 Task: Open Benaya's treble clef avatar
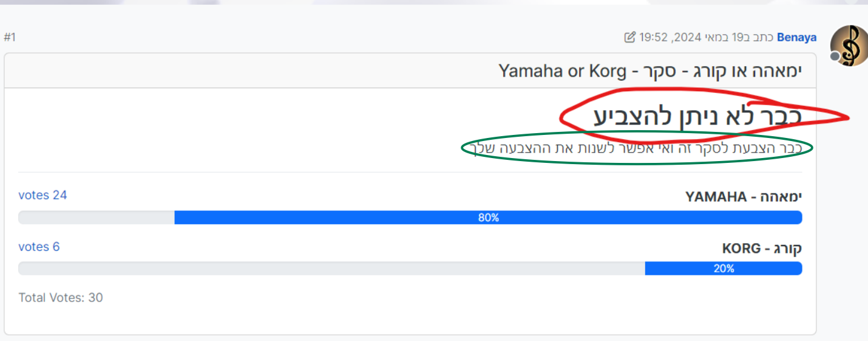[x=849, y=46]
